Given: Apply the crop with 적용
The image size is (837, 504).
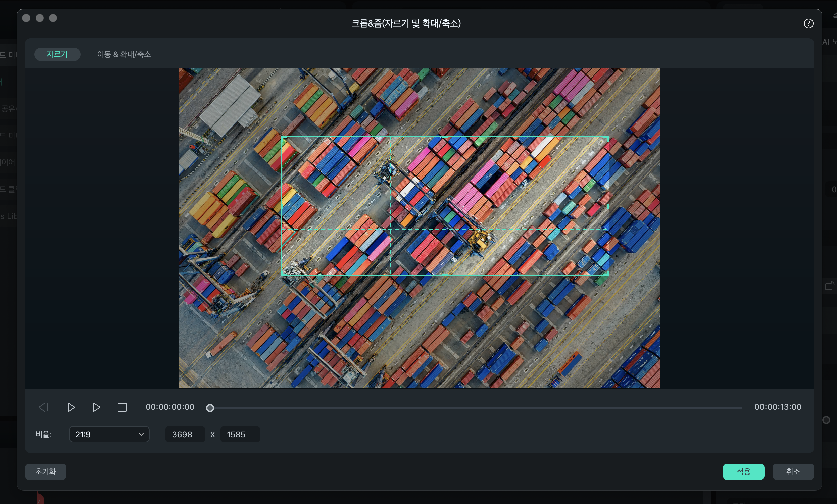Looking at the screenshot, I should pyautogui.click(x=743, y=471).
